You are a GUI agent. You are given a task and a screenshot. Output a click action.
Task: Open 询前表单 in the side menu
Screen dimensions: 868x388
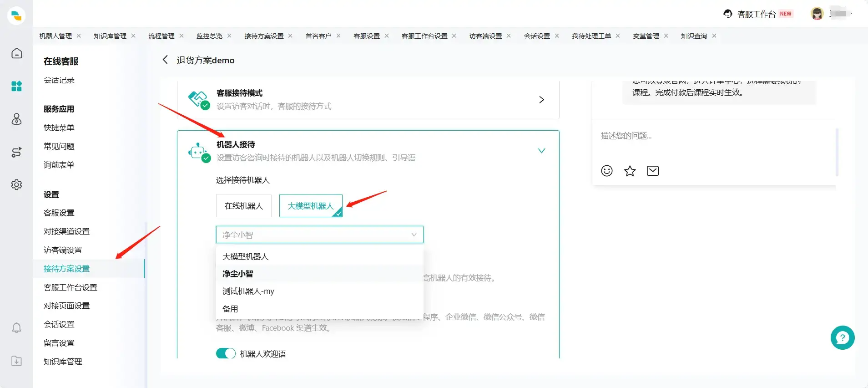point(59,165)
